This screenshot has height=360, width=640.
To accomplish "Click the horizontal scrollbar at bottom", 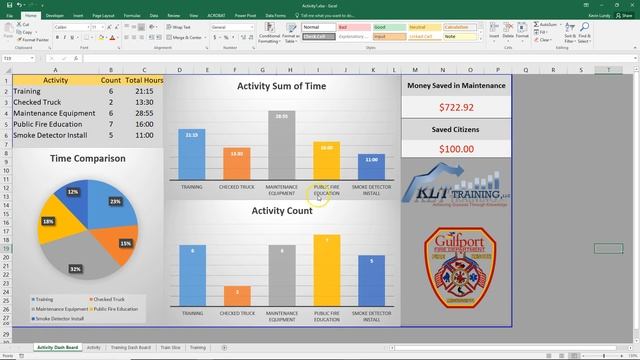I will click(x=505, y=348).
